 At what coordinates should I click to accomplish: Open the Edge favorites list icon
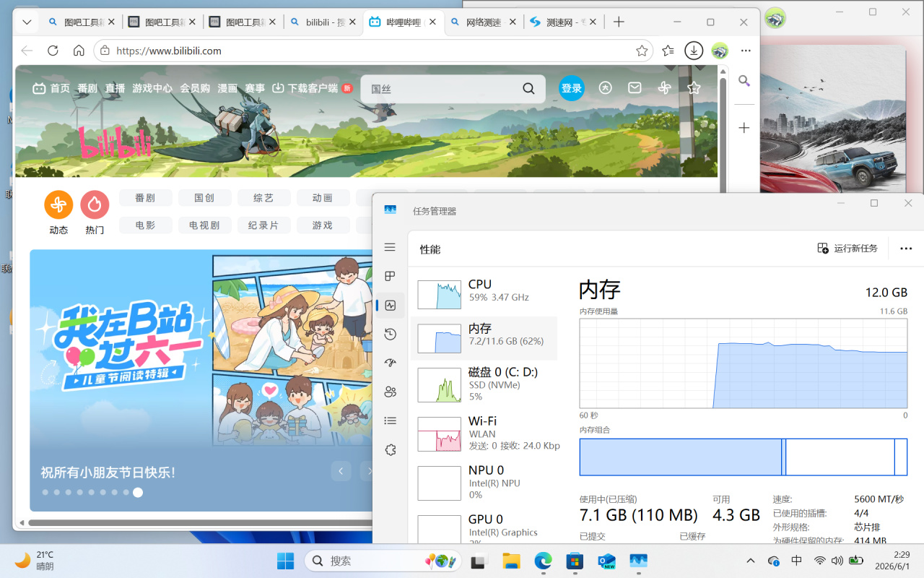668,51
